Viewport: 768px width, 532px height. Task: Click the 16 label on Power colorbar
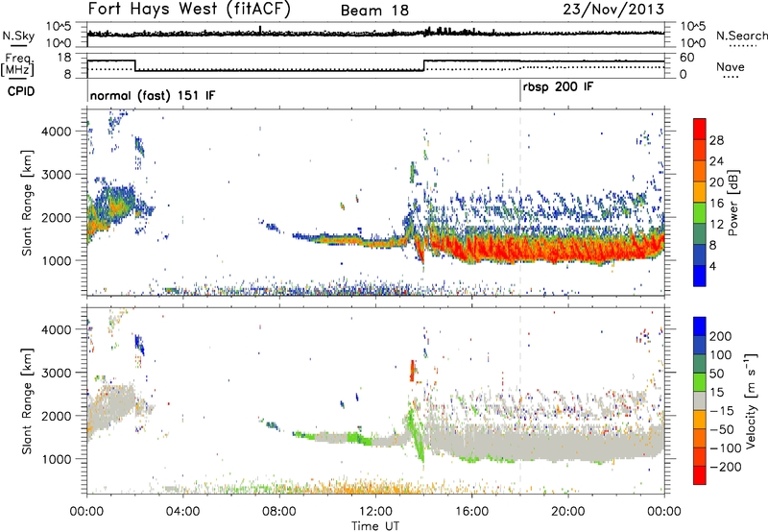pos(716,204)
